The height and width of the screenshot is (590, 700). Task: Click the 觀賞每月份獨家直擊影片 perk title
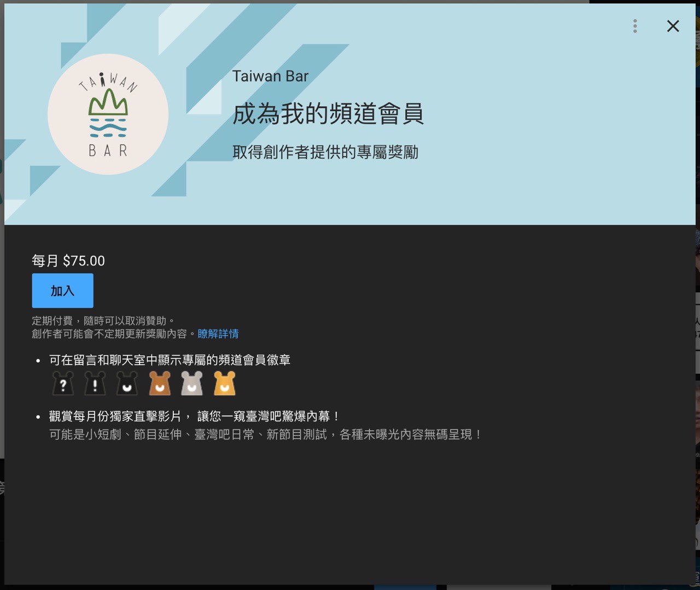tap(194, 417)
